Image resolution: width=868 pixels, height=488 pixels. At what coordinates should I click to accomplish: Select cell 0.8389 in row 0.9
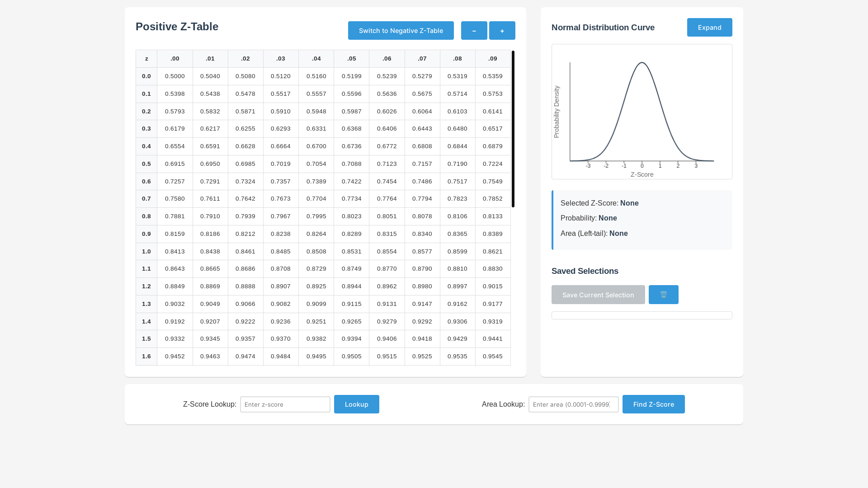[493, 234]
